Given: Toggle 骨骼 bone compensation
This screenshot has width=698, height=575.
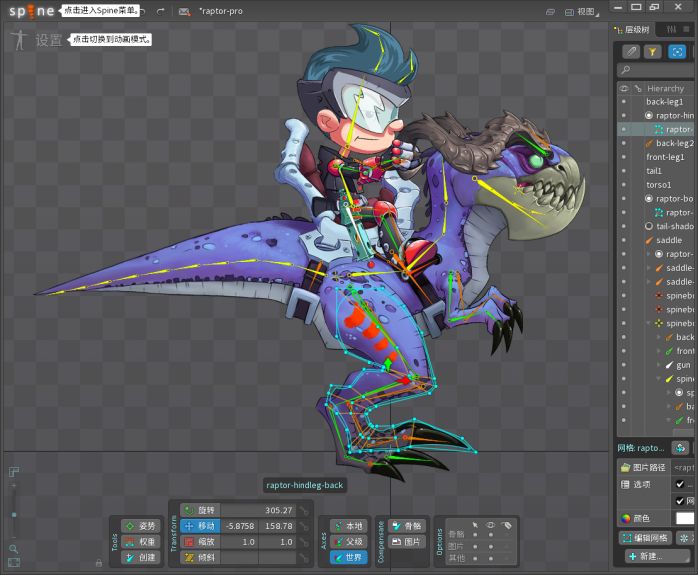Looking at the screenshot, I should (407, 526).
